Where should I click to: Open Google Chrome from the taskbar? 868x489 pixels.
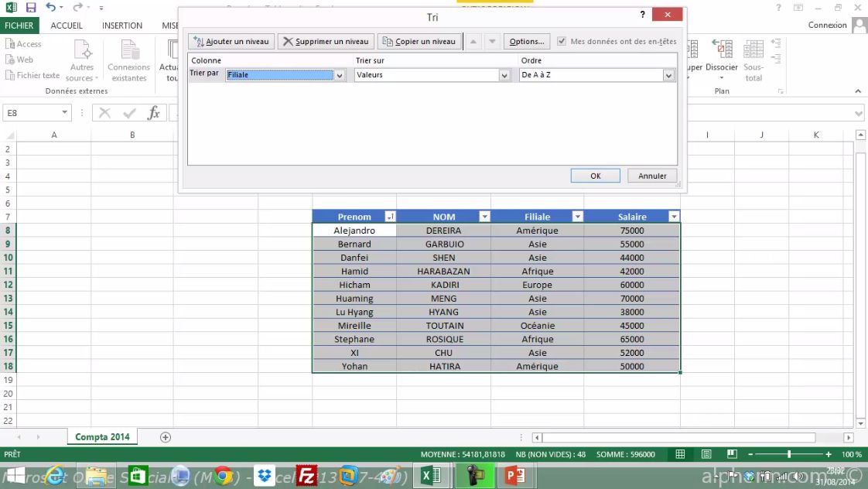pyautogui.click(x=224, y=475)
